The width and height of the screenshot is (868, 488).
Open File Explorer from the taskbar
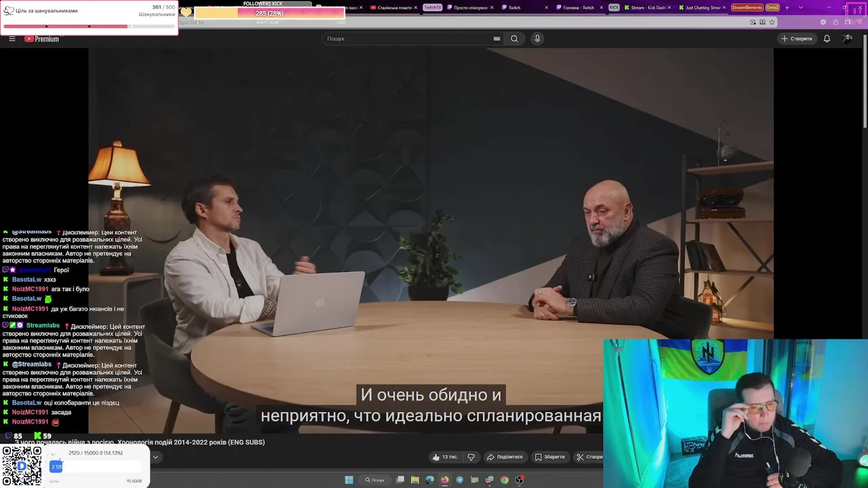(415, 480)
